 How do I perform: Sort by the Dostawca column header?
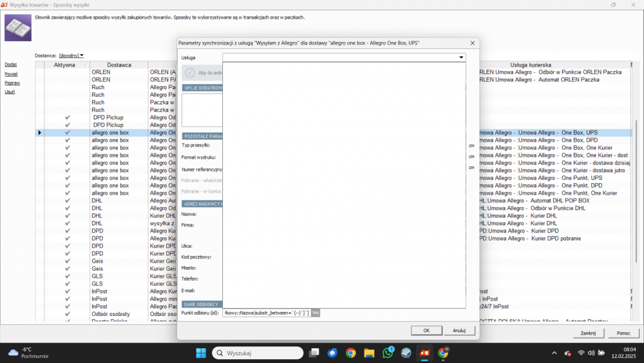(118, 65)
